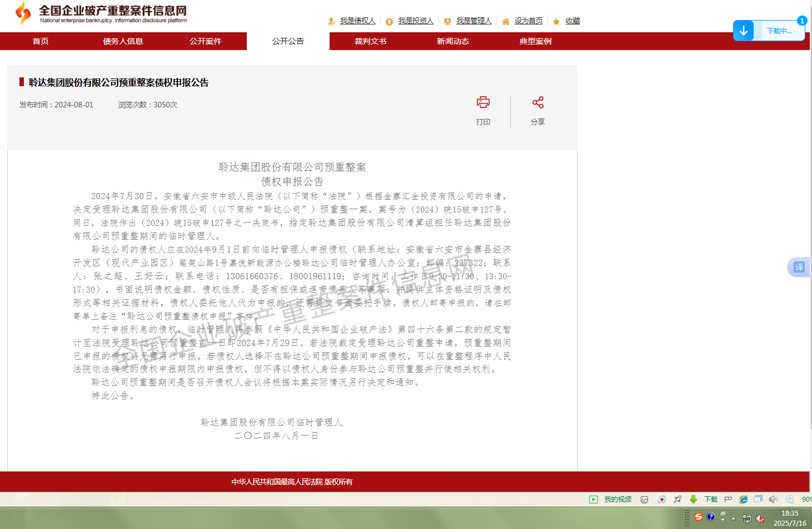The image size is (812, 529).
Task: Show hidden tray icons arrow
Action: pyautogui.click(x=734, y=518)
